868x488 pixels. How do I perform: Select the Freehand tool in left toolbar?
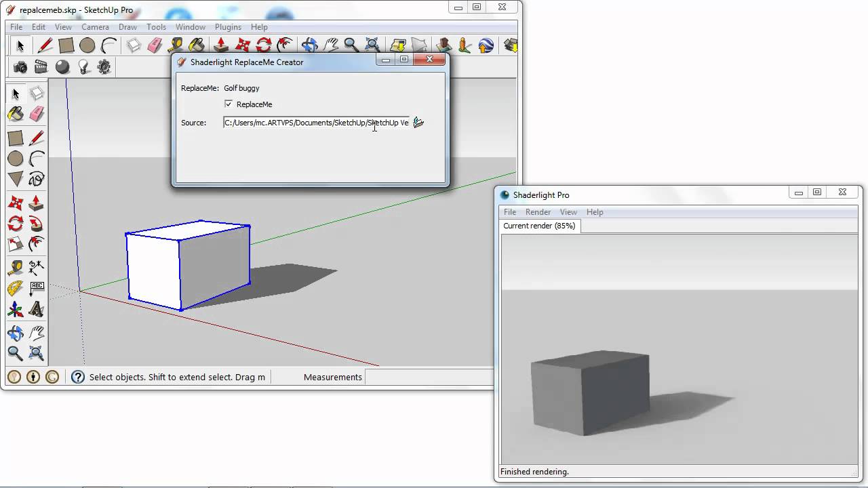[37, 180]
